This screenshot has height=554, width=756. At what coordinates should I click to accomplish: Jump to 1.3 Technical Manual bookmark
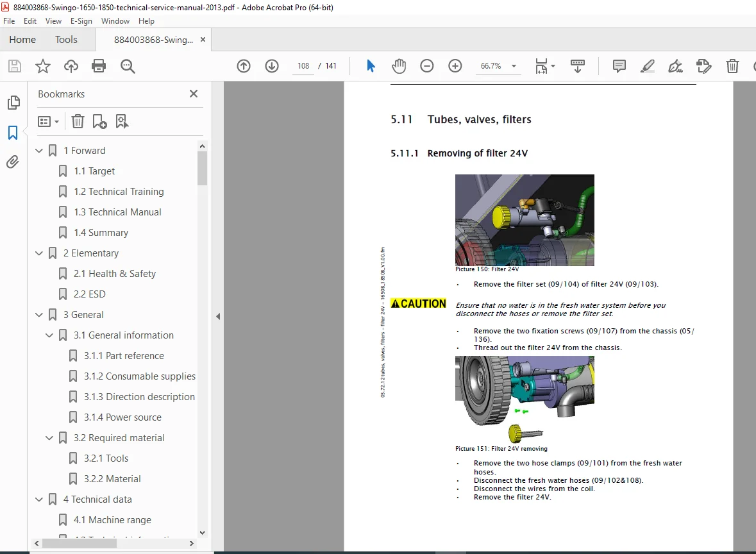coord(117,212)
